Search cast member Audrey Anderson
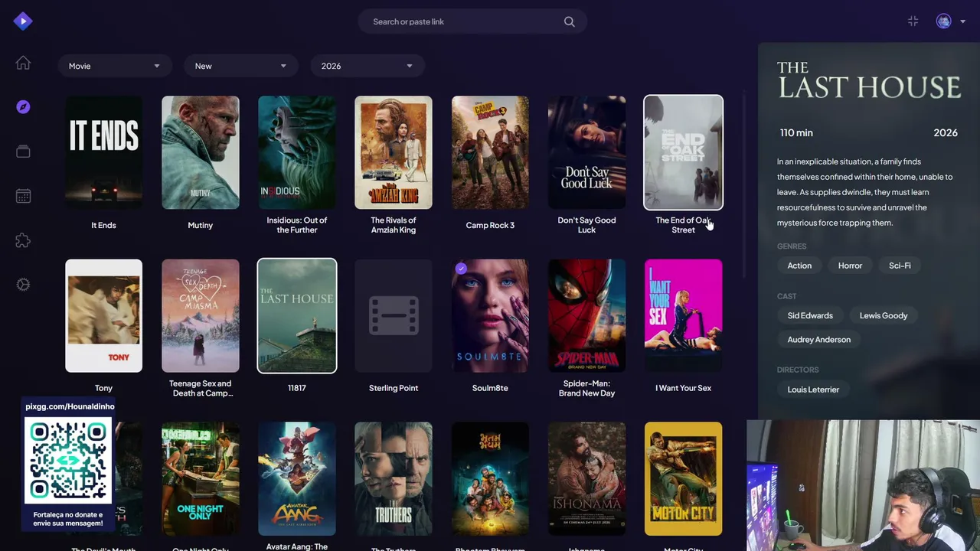 819,340
